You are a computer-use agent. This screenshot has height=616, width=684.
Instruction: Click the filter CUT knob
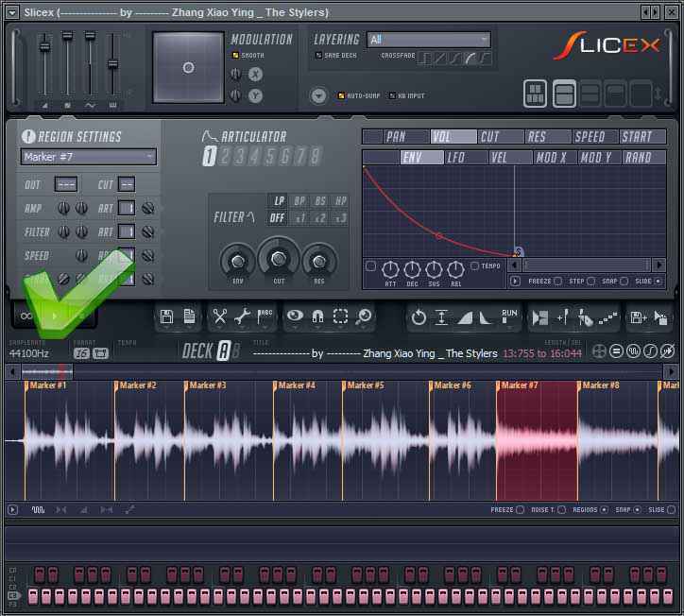[279, 257]
